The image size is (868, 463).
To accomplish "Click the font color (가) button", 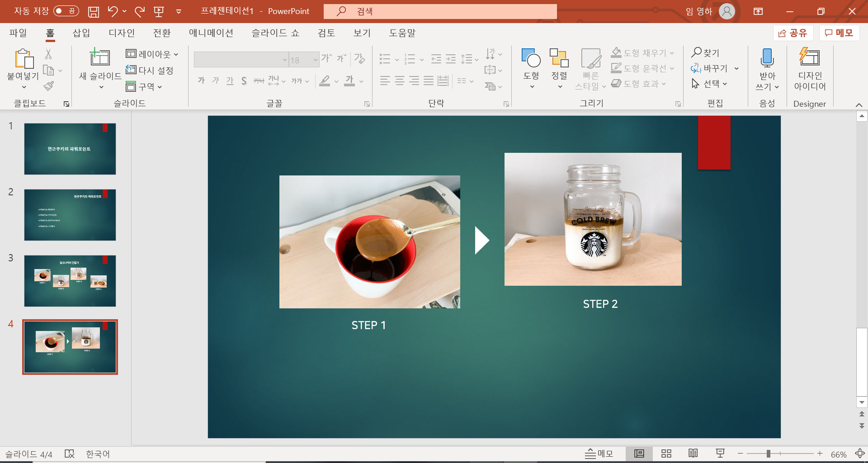I will pyautogui.click(x=349, y=81).
